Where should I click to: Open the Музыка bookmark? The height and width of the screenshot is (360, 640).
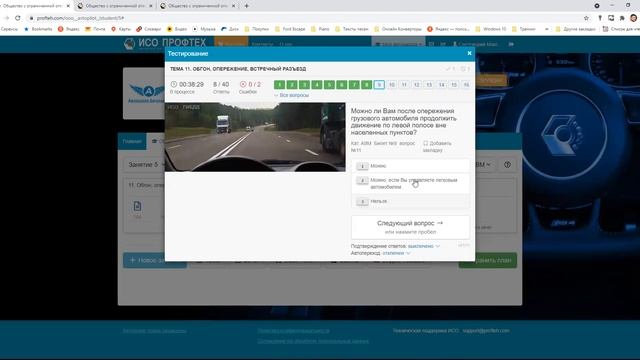pos(204,29)
